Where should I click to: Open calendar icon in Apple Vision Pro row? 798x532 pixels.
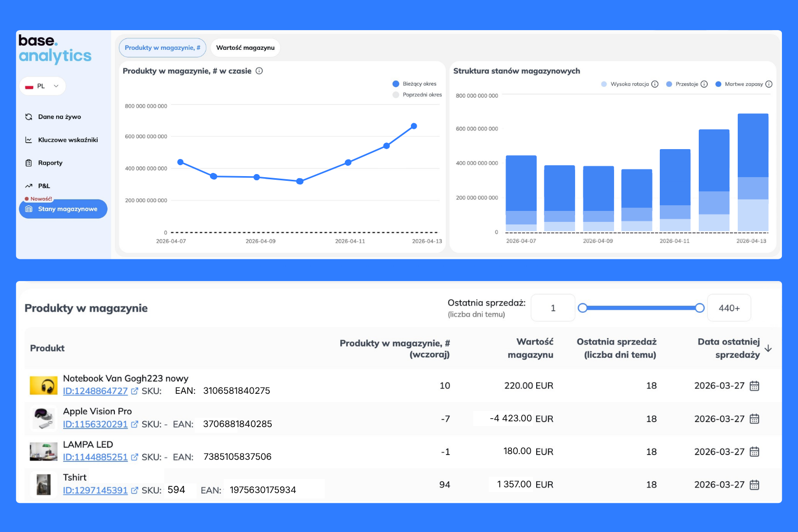(x=754, y=419)
